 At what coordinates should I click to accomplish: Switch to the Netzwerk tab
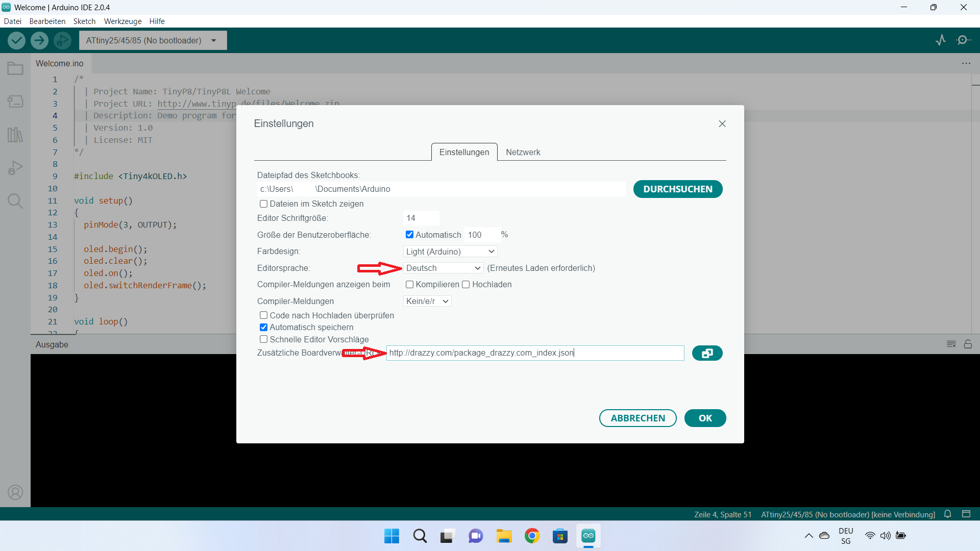tap(523, 152)
